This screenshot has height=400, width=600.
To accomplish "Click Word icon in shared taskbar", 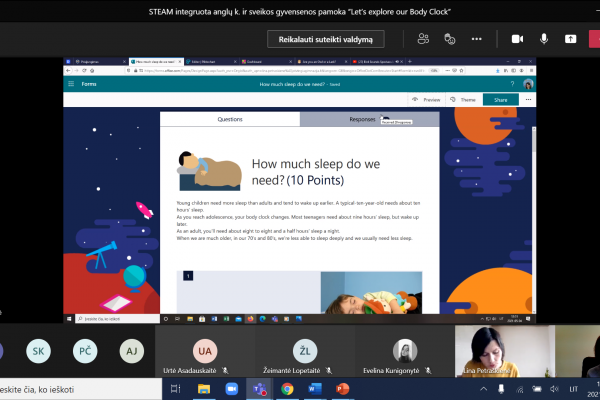I will tap(214, 318).
